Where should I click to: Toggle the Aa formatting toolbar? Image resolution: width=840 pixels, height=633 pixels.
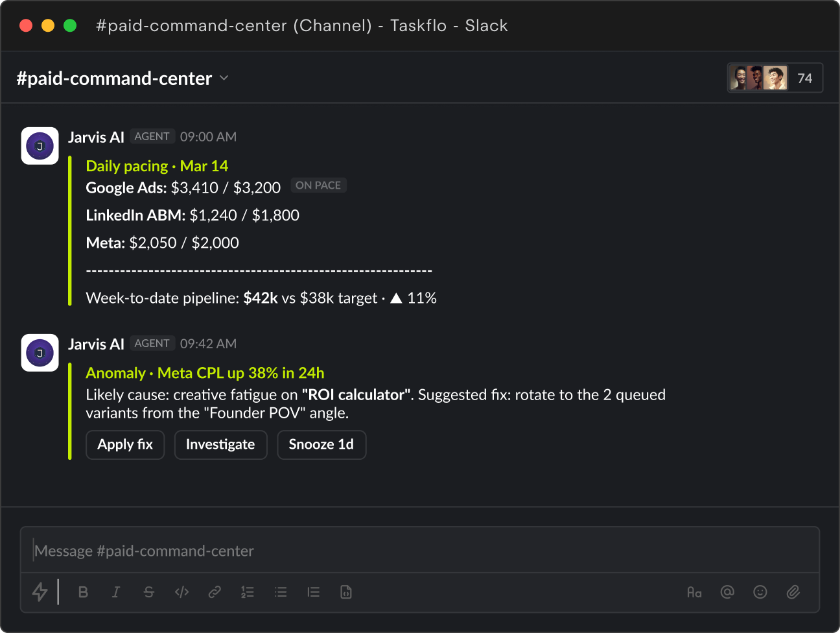694,591
